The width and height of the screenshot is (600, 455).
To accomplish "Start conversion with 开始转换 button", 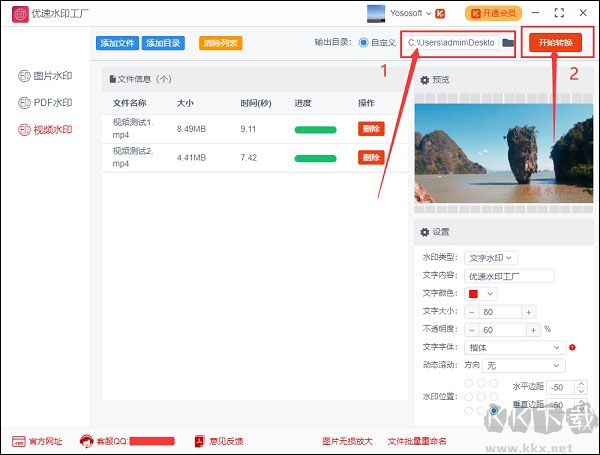I will coord(555,42).
